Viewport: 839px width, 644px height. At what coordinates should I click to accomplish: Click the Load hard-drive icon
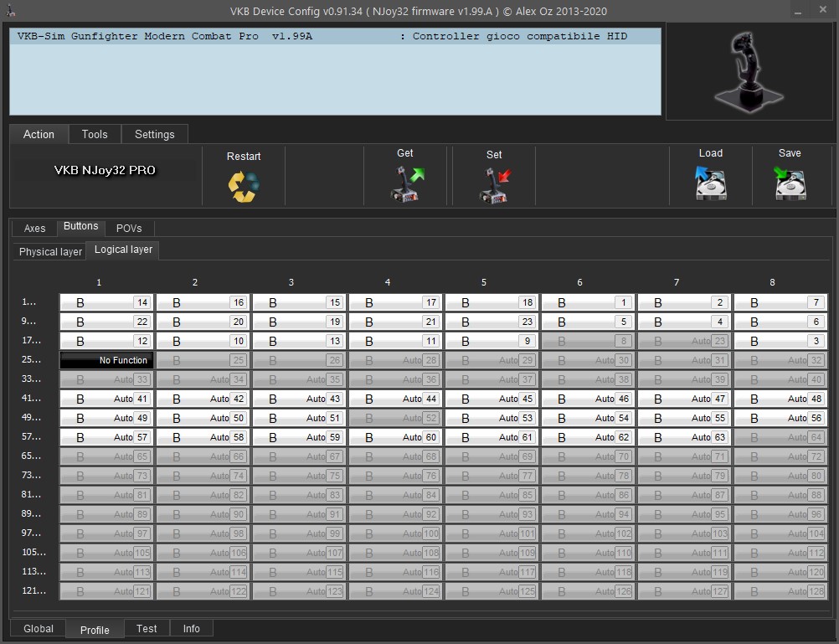point(711,183)
